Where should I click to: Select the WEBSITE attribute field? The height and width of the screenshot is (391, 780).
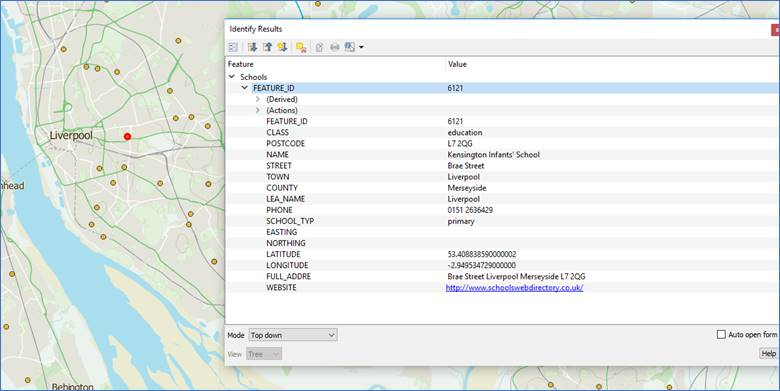point(281,288)
